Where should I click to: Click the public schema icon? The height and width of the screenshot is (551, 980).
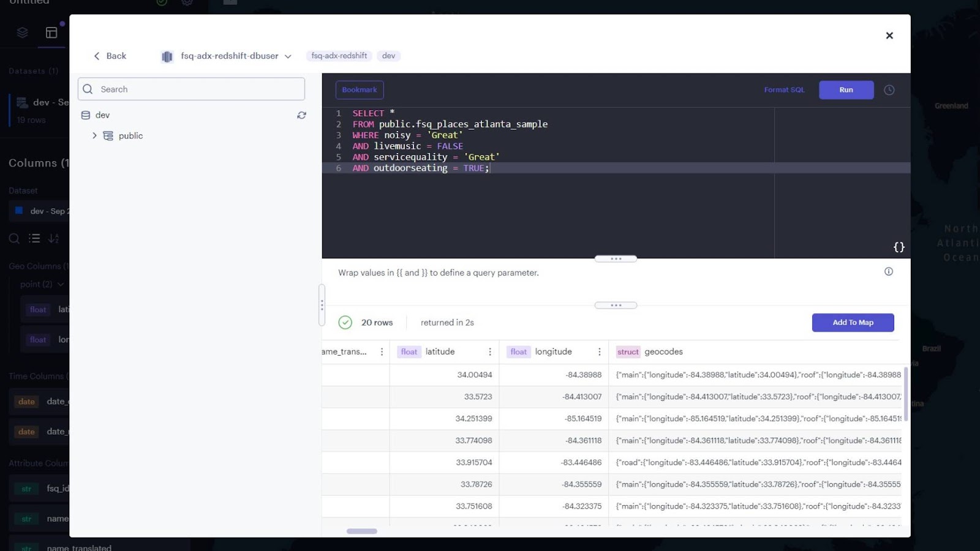(108, 136)
